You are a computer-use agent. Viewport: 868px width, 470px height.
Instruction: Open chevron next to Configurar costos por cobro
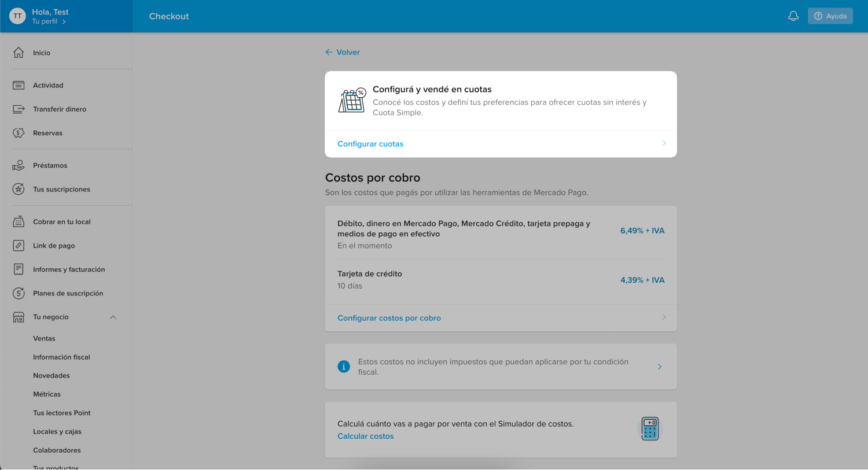click(664, 317)
